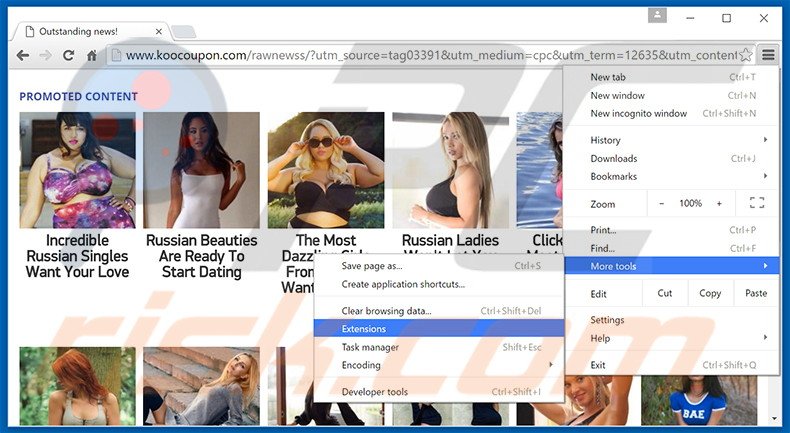Click the user profile icon in title bar

(657, 16)
